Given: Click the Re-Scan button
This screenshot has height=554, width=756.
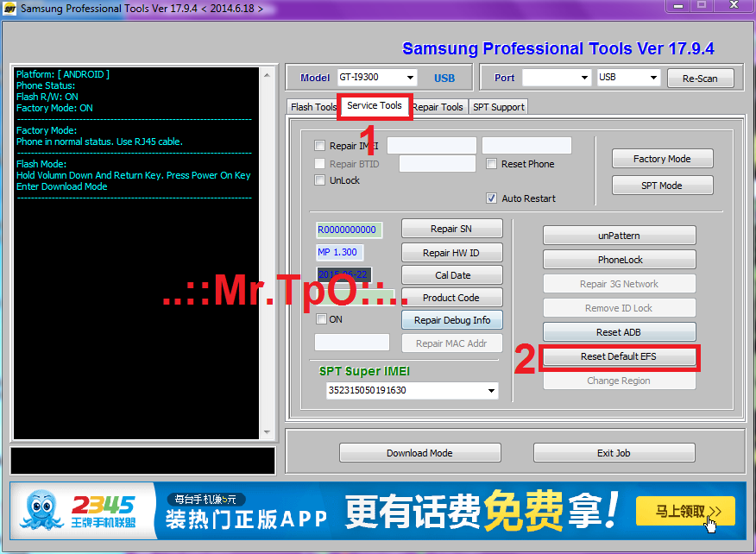Looking at the screenshot, I should tap(700, 79).
